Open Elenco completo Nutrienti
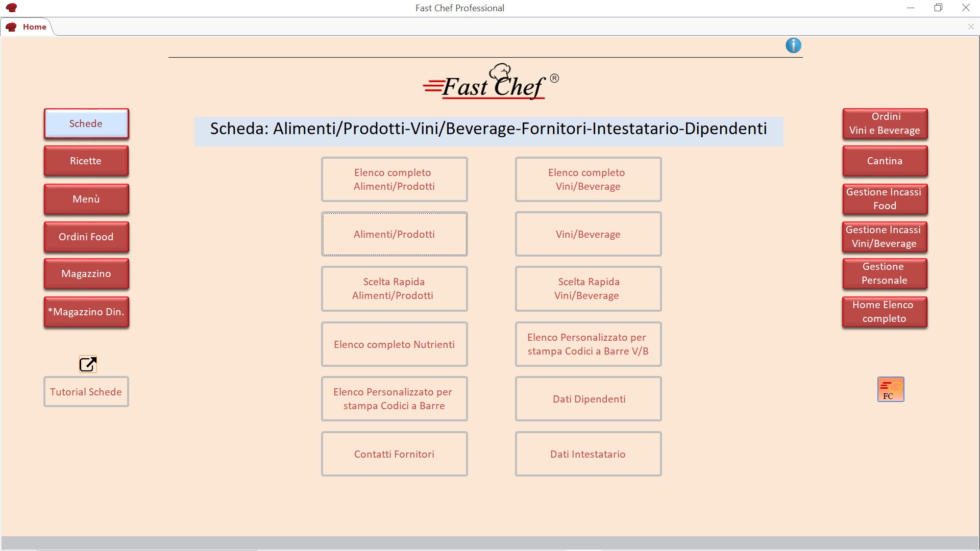Image resolution: width=980 pixels, height=551 pixels. 395,344
